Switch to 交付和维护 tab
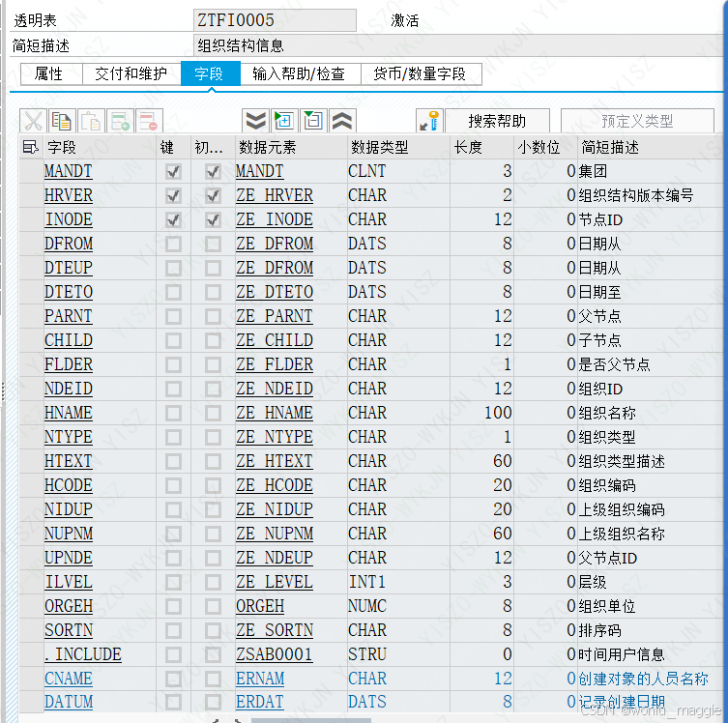The image size is (728, 723). point(131,74)
